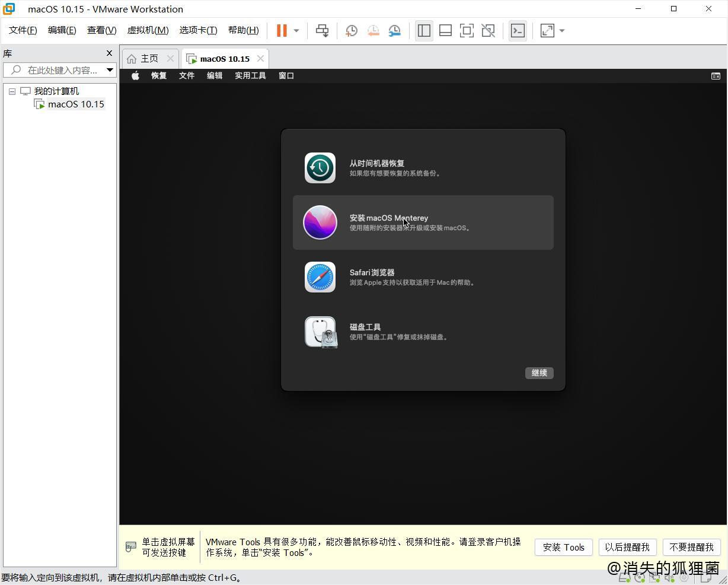
Task: Click the message log icon in status bar
Action: (x=707, y=578)
